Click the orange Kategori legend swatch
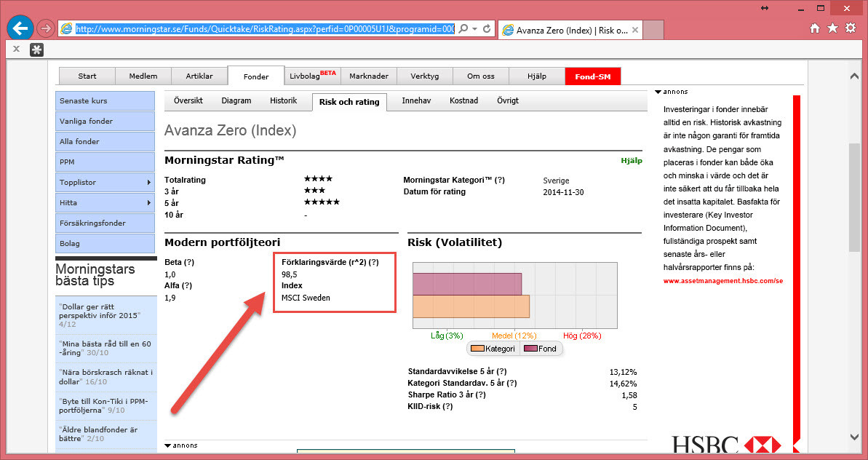Screen dimensions: 868x460 point(477,349)
